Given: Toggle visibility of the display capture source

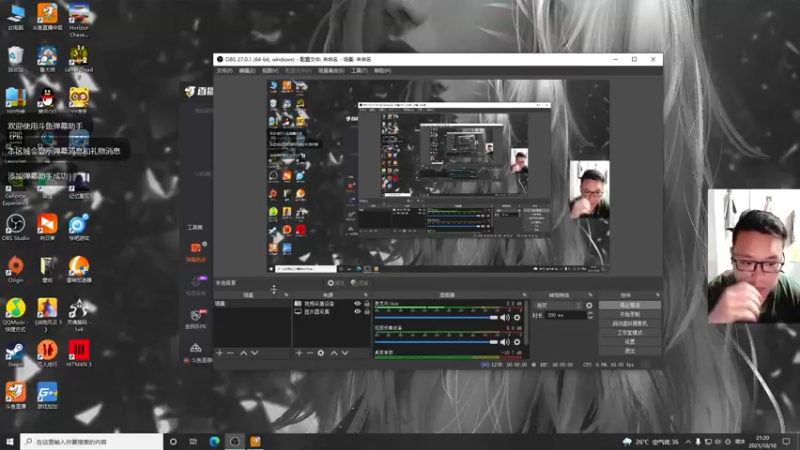Looking at the screenshot, I should point(357,311).
